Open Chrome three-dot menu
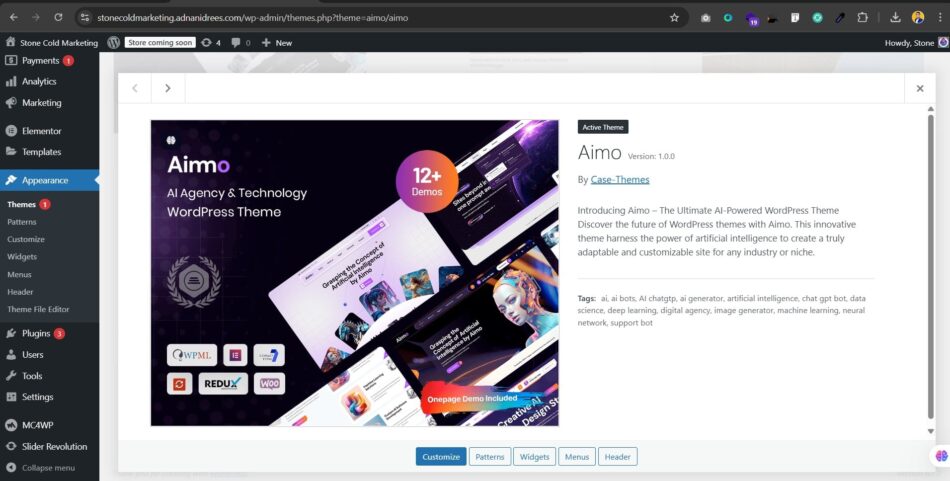The height and width of the screenshot is (481, 950). tap(940, 18)
